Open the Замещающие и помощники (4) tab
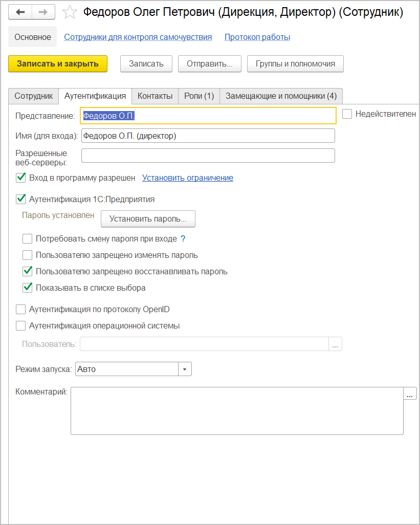The image size is (420, 525). [281, 96]
